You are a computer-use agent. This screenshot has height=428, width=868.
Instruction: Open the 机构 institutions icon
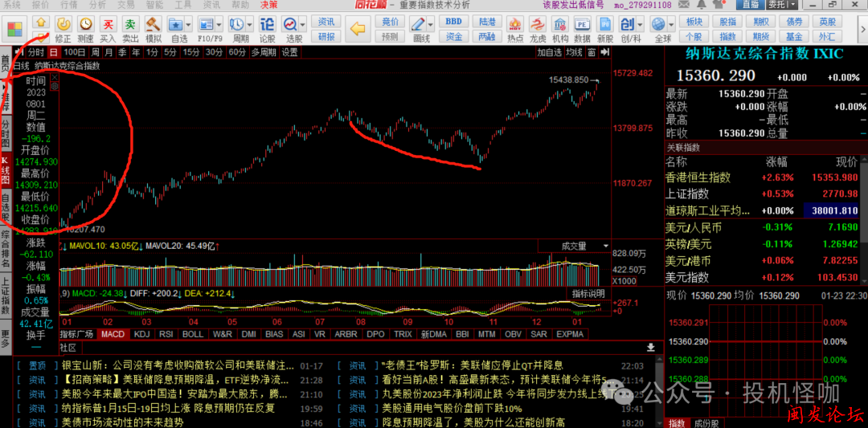559,29
